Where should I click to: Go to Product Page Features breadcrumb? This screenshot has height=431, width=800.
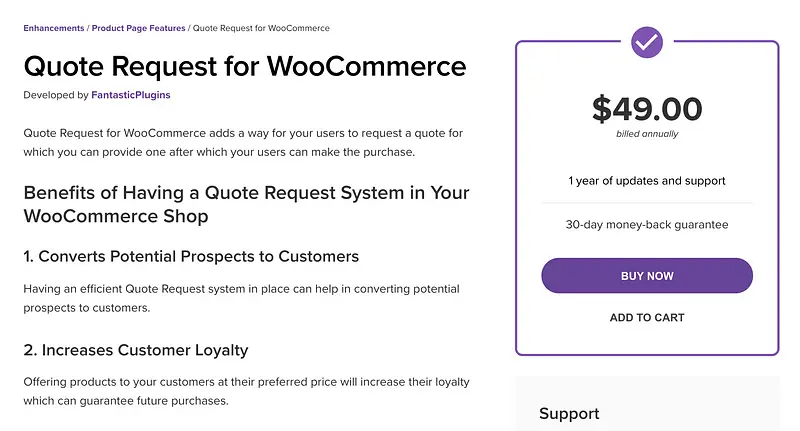click(x=140, y=28)
